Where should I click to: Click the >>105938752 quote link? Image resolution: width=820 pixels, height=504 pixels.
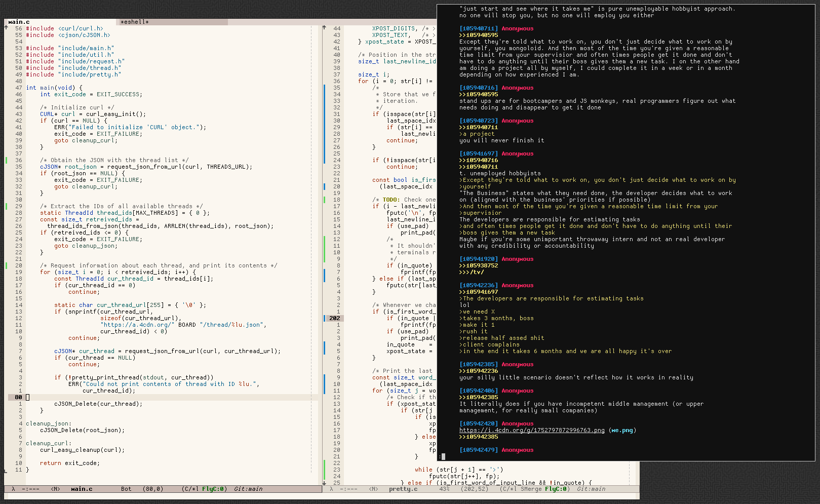479,265
